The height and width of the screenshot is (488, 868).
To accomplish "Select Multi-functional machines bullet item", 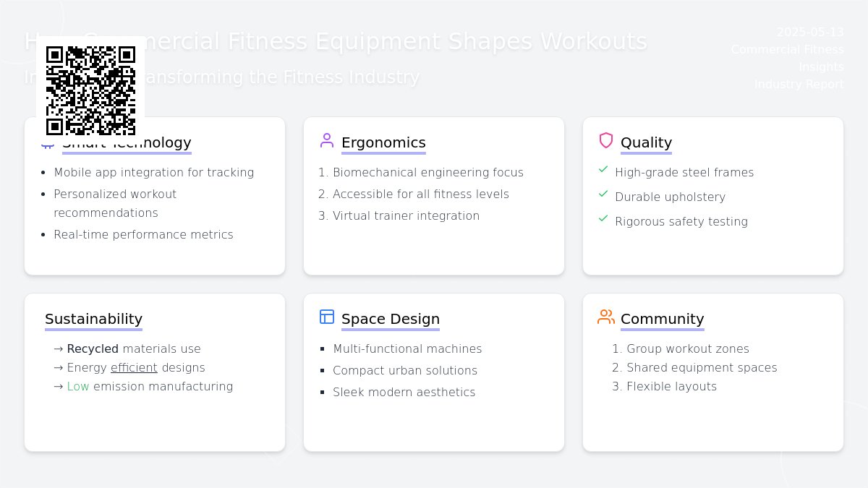I will click(407, 349).
